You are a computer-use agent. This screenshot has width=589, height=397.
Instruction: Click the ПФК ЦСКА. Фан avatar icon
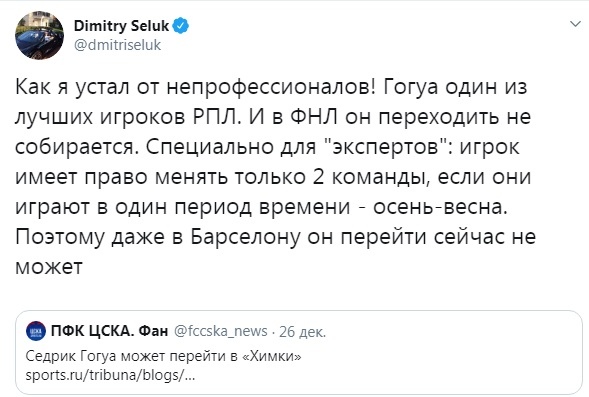pyautogui.click(x=36, y=331)
